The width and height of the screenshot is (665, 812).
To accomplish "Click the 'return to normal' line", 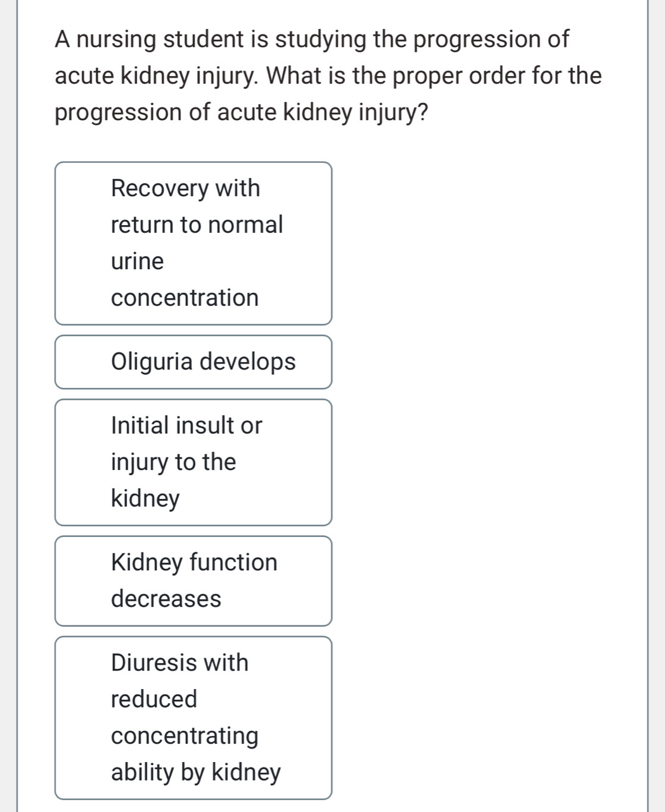I will 197,225.
